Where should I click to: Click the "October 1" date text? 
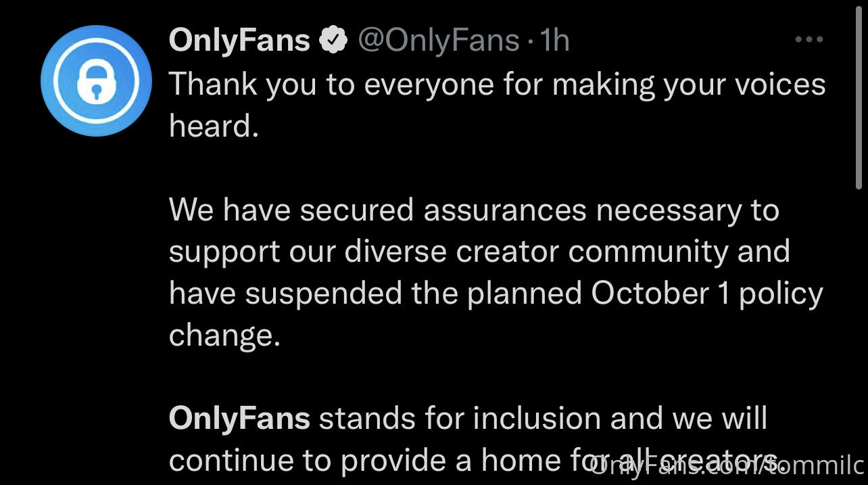[660, 294]
